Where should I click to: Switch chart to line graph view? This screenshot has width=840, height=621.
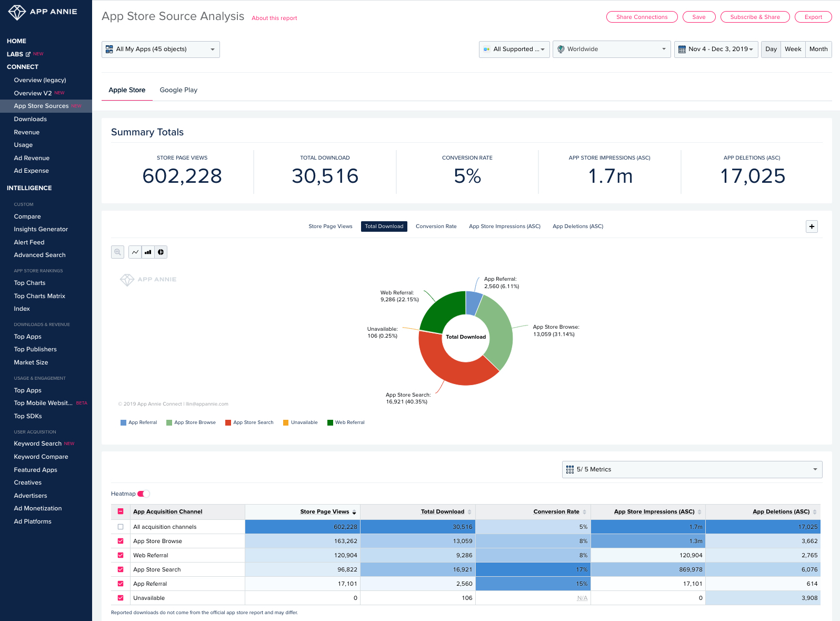tap(135, 252)
